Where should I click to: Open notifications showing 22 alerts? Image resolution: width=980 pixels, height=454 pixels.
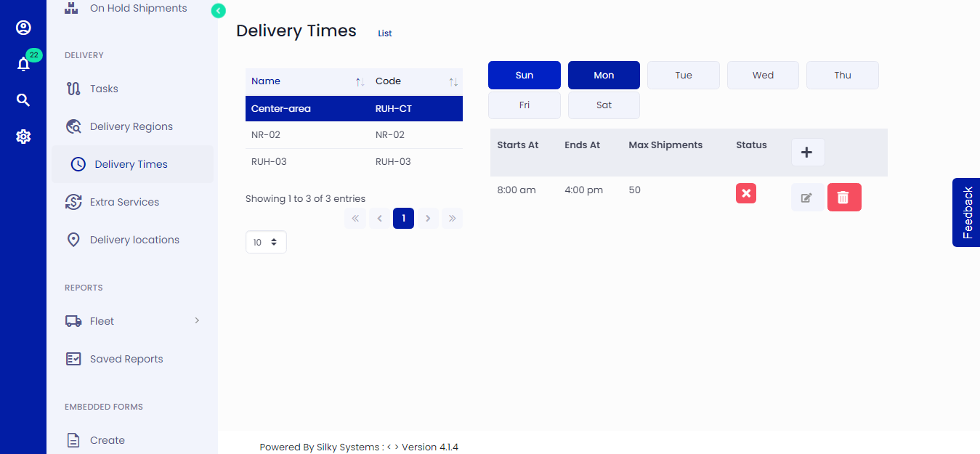click(x=23, y=63)
